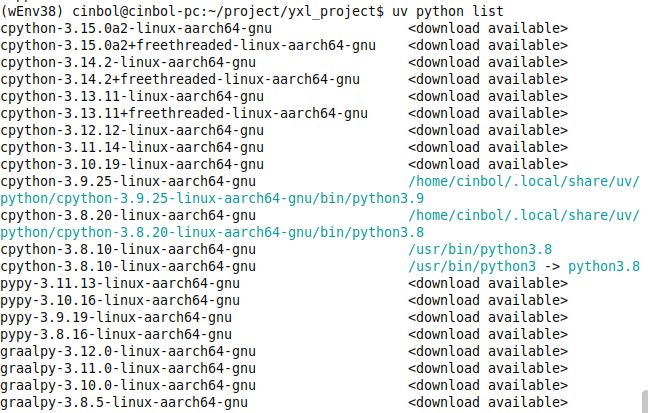Select 'graalpy-3.12.0-linux-aarch64-gnu' entry
Viewport: 648px width, 413px height.
128,351
